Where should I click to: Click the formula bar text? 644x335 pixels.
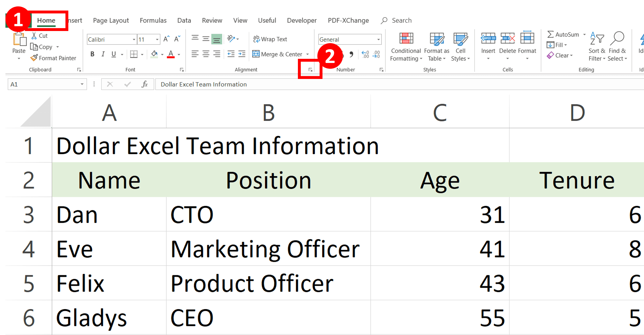[204, 84]
